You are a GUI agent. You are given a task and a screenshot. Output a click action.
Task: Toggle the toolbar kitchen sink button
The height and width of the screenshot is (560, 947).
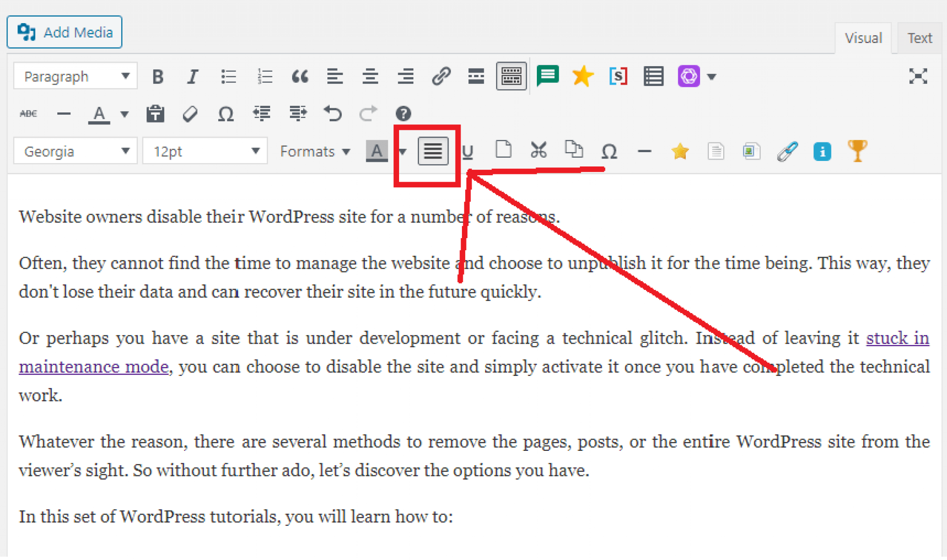pos(511,76)
